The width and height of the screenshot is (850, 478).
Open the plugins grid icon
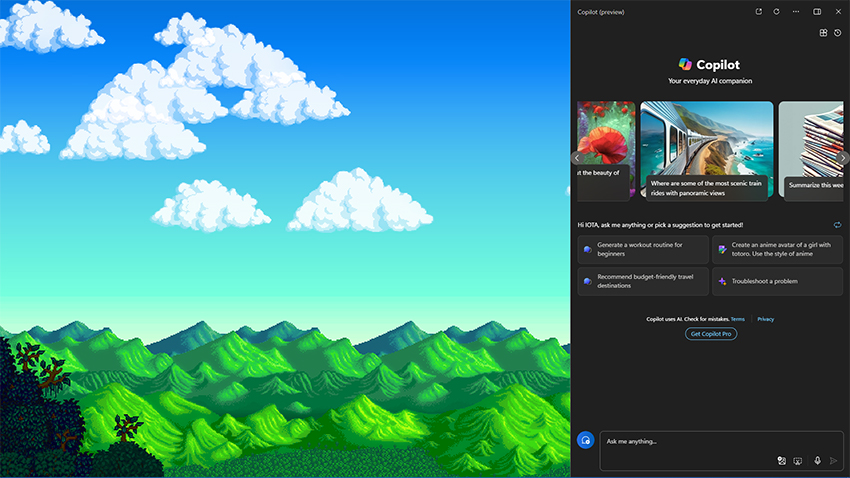pos(823,33)
